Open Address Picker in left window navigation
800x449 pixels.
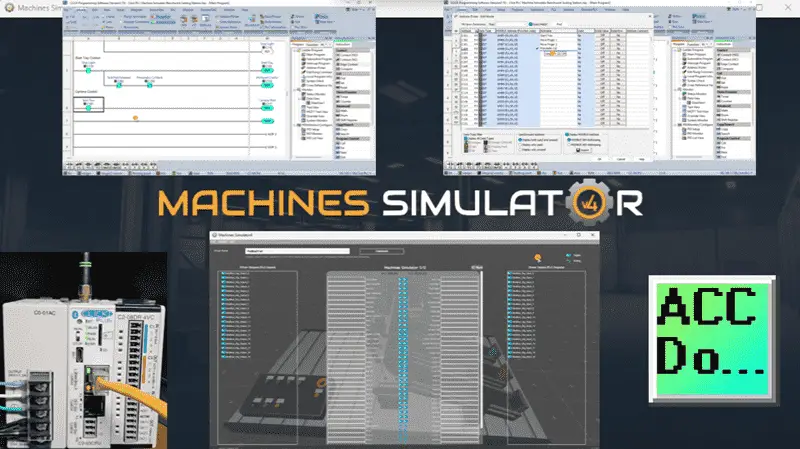(x=315, y=68)
